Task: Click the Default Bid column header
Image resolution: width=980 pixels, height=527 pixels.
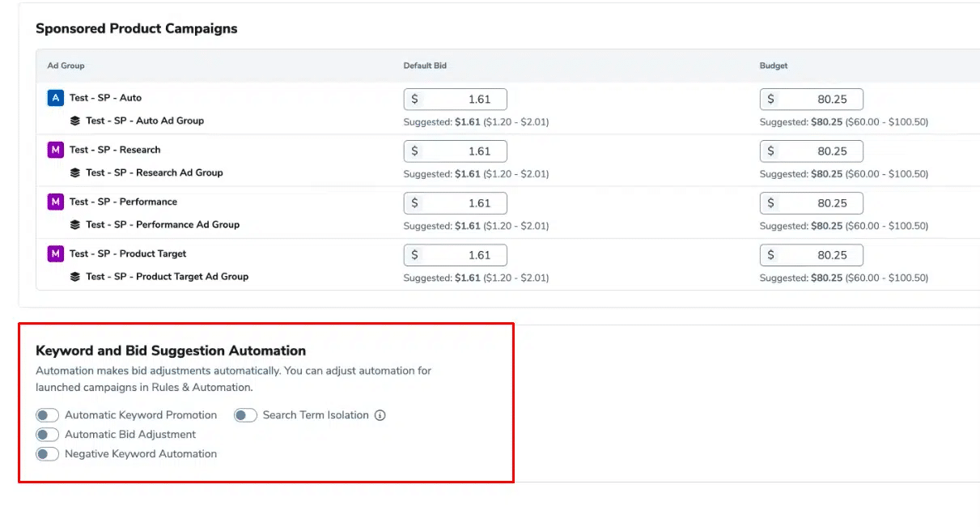Action: [425, 66]
